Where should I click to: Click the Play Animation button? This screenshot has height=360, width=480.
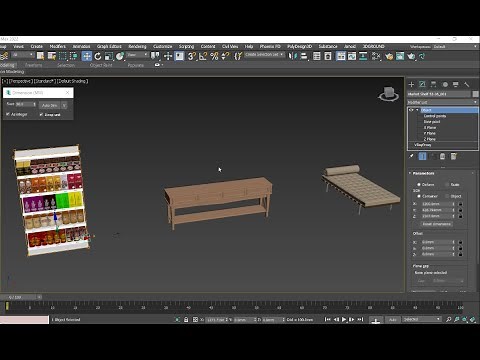[344, 319]
